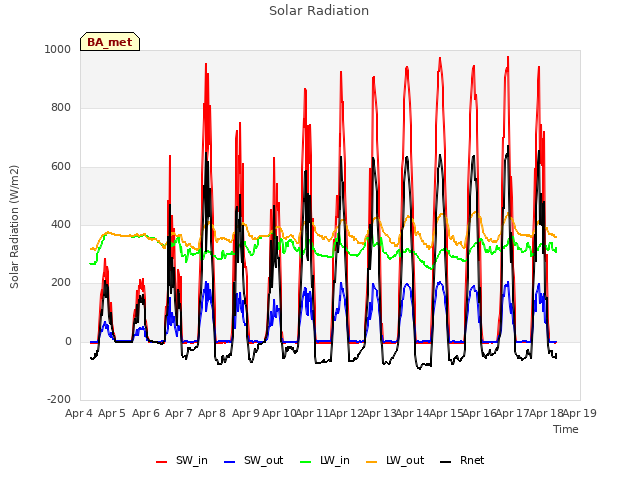Click the orange LW_out legend color marker
Screen dimensions: 640x480
pos(372,462)
